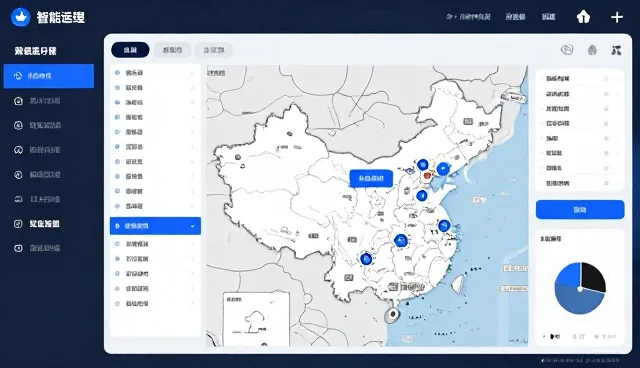Image resolution: width=640 pixels, height=368 pixels.
Task: Expand the row chevron directly below highlighted row
Action: tap(192, 244)
